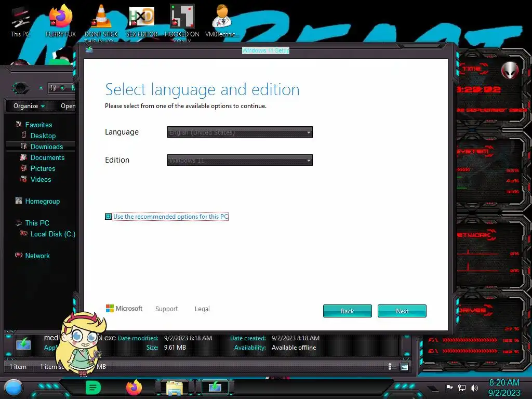Open the This PC desktop icon

pyautogui.click(x=20, y=21)
